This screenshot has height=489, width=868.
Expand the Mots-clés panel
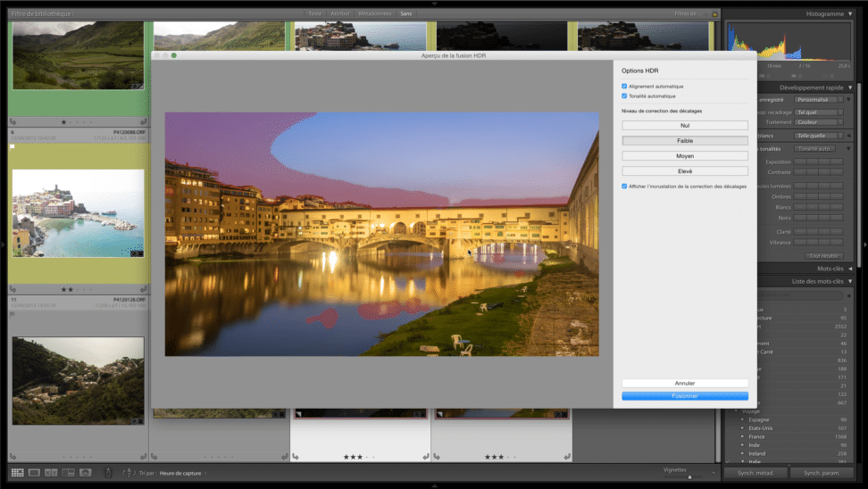pos(850,269)
